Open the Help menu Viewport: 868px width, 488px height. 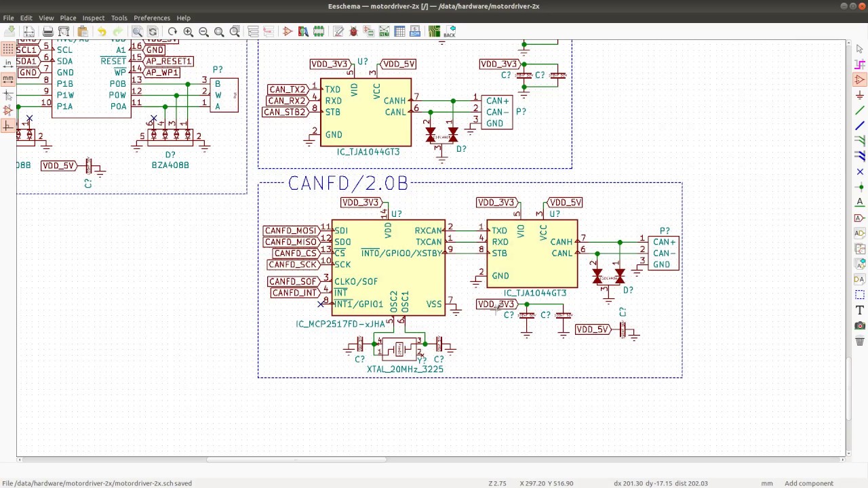click(x=183, y=18)
